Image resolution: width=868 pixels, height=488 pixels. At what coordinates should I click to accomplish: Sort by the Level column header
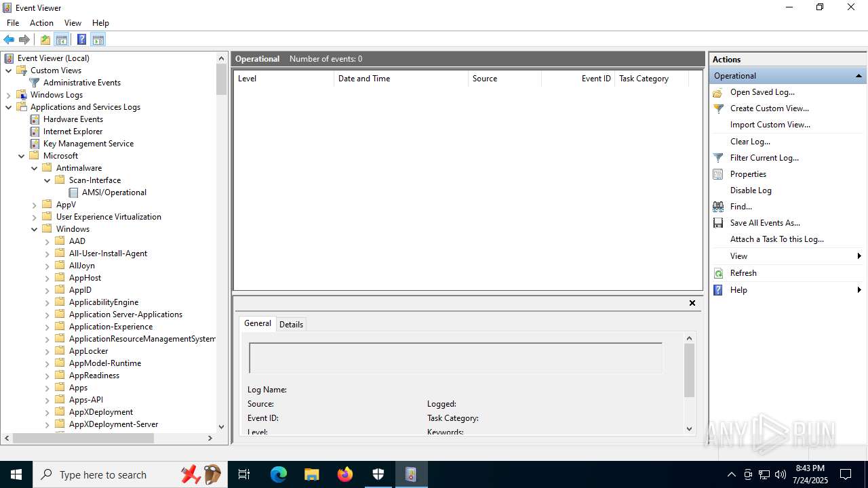[x=284, y=79]
